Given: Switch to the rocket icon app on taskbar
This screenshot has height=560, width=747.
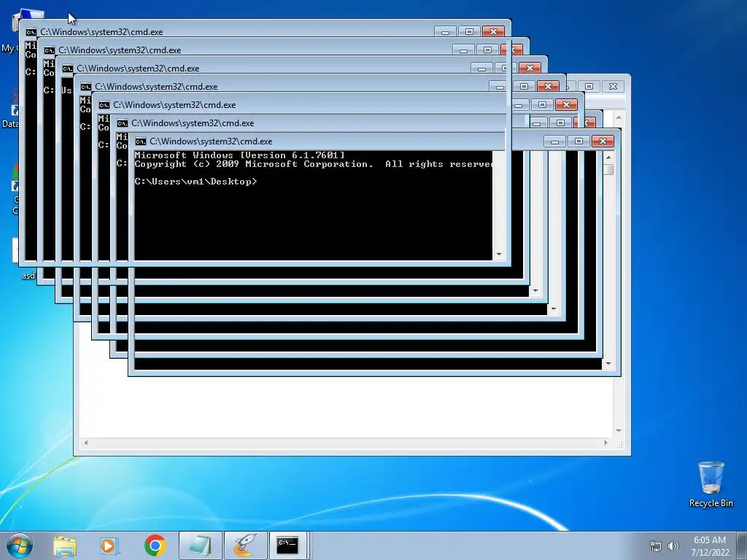Looking at the screenshot, I should click(245, 545).
